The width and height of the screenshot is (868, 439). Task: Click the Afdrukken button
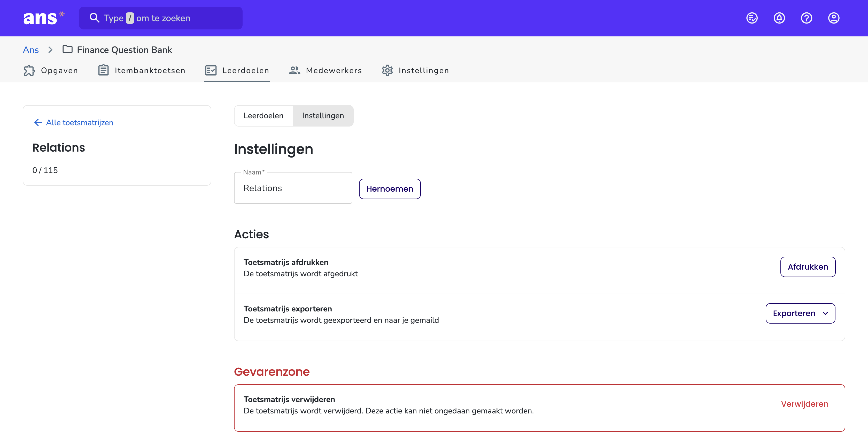coord(808,267)
